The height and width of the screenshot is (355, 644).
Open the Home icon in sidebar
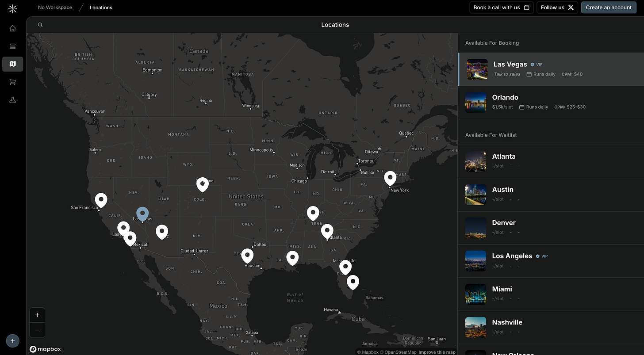point(12,28)
